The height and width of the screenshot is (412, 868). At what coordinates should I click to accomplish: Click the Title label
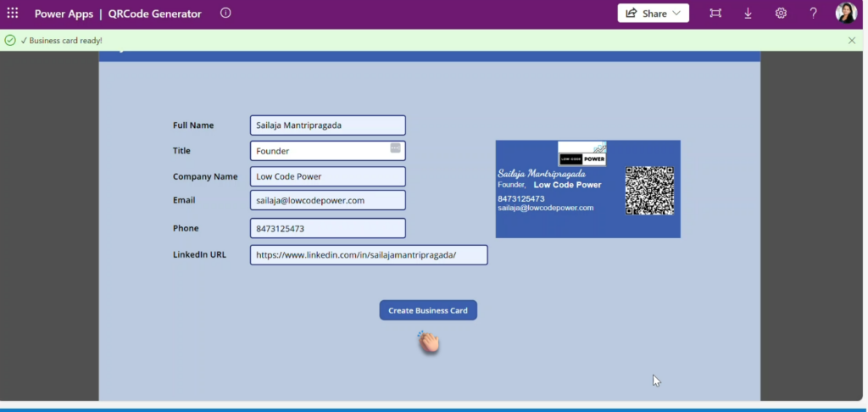tap(181, 151)
